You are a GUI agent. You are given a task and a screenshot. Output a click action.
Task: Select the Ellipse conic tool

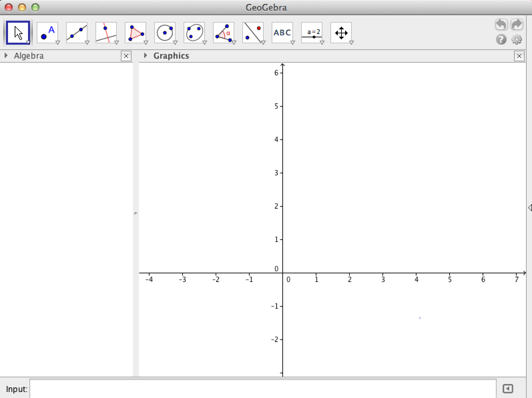click(194, 32)
